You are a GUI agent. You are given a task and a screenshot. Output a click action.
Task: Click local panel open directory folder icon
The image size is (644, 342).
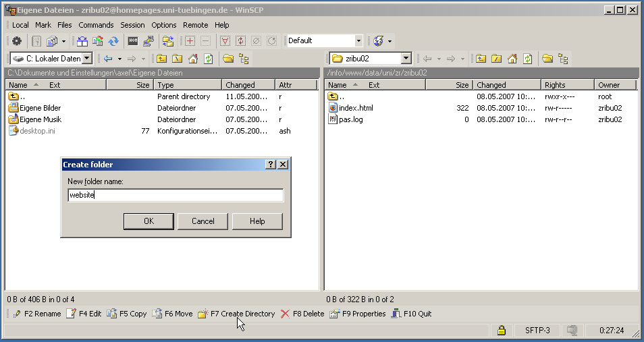point(228,59)
